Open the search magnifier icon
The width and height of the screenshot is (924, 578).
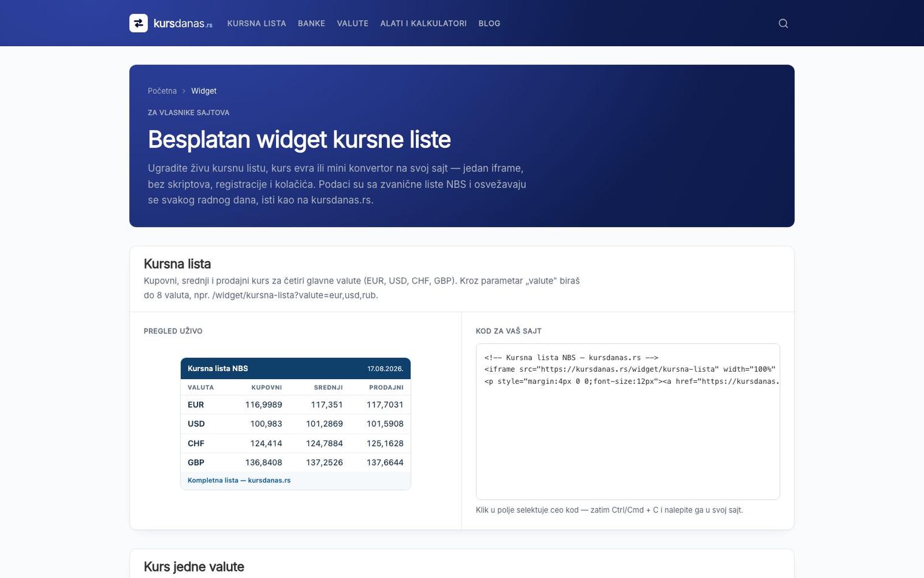click(x=783, y=23)
